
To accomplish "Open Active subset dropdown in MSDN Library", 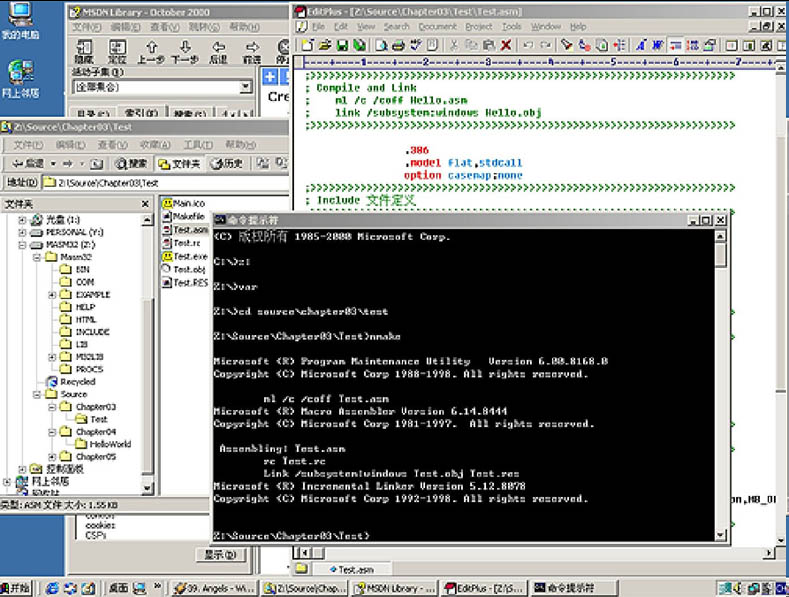I will [x=246, y=87].
